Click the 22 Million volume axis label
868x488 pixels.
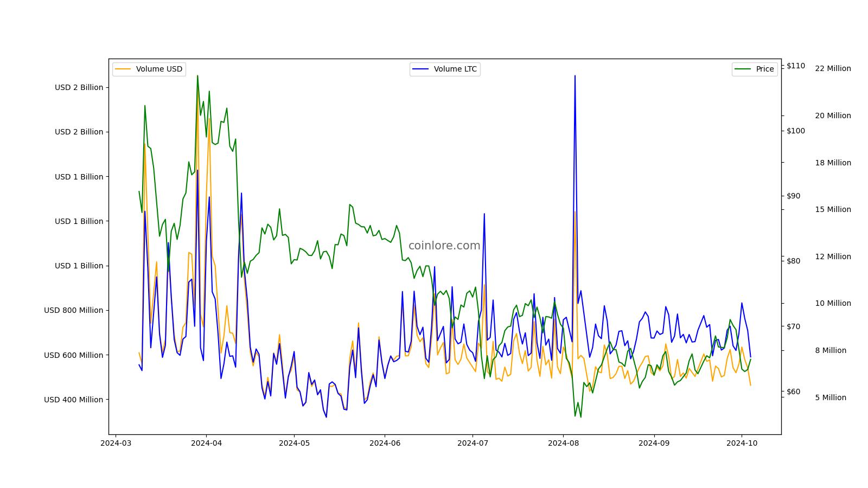[x=833, y=68]
